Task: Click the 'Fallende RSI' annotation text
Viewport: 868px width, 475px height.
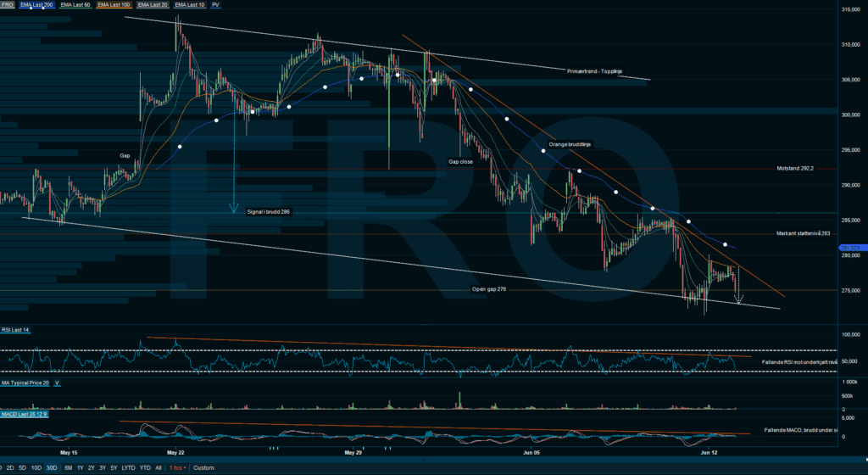Action: pyautogui.click(x=800, y=362)
